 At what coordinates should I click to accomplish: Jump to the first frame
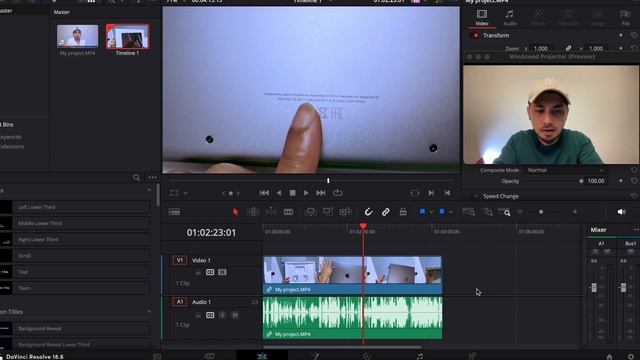[264, 193]
